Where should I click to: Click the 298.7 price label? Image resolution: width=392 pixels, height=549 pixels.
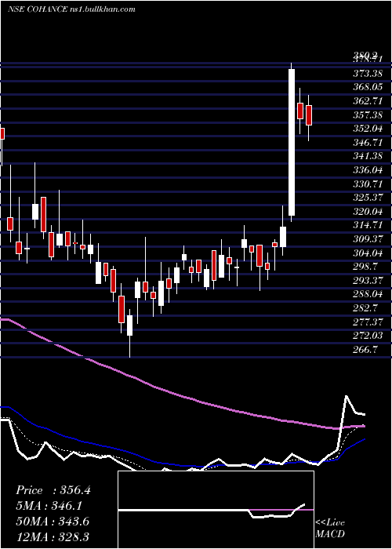coord(365,267)
